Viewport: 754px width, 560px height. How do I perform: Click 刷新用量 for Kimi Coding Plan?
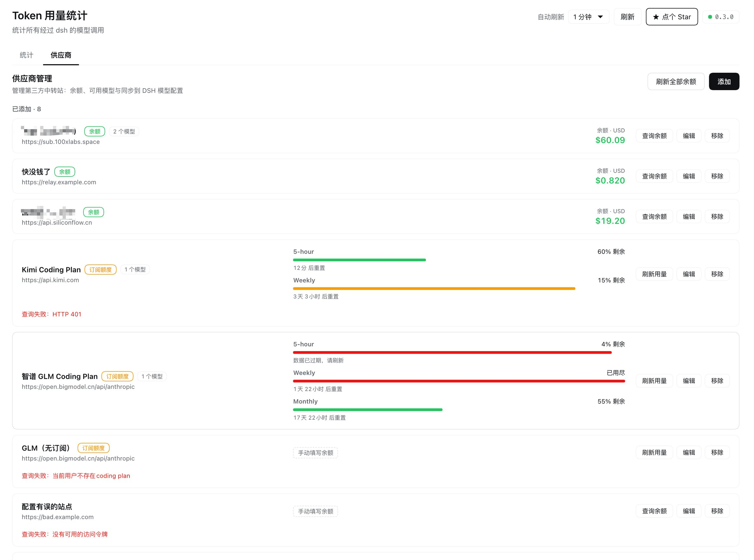654,274
